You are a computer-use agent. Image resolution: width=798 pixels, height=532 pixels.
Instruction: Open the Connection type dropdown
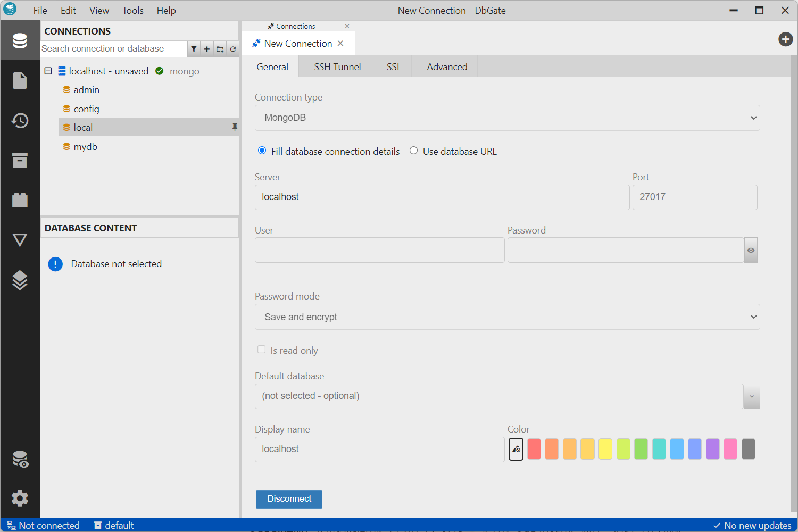click(x=507, y=118)
